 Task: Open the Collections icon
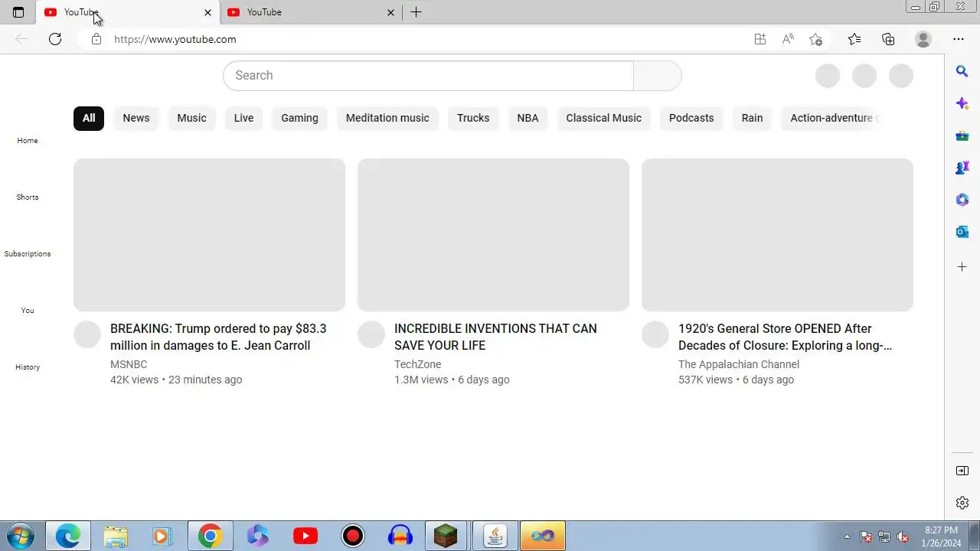click(x=888, y=39)
